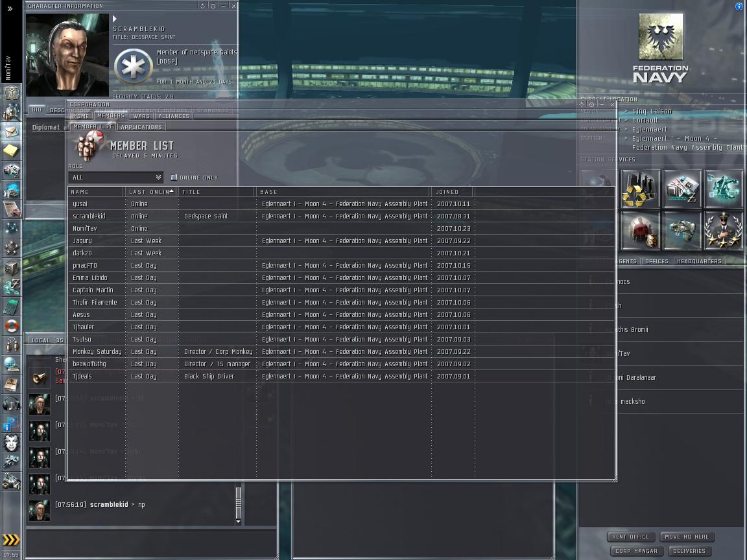Sort the member list by Last Online column
Screen dimensions: 747x560
pos(151,191)
